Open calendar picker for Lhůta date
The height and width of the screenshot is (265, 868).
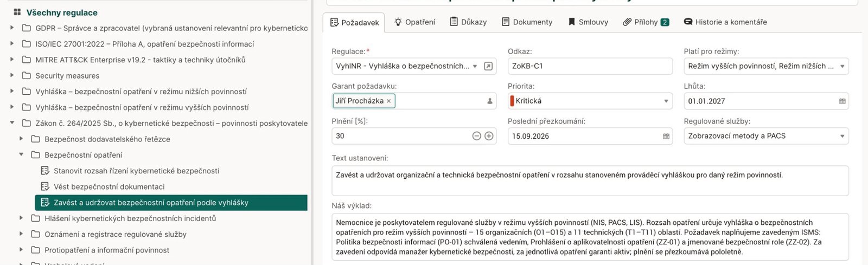(842, 101)
